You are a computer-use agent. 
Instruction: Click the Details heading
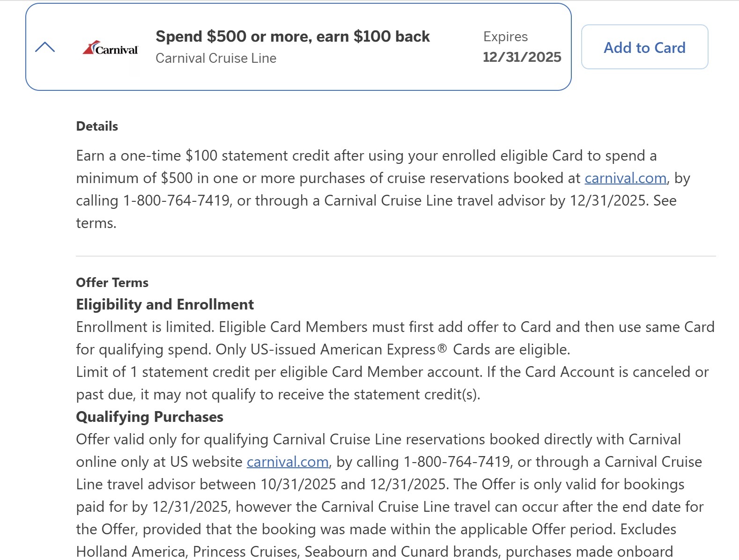click(x=97, y=126)
